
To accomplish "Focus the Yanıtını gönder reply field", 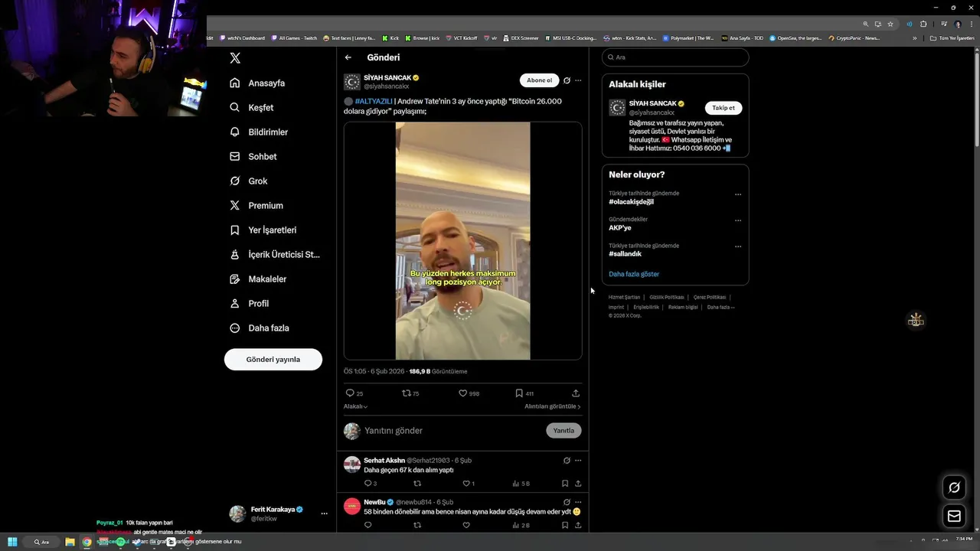I will click(x=452, y=431).
